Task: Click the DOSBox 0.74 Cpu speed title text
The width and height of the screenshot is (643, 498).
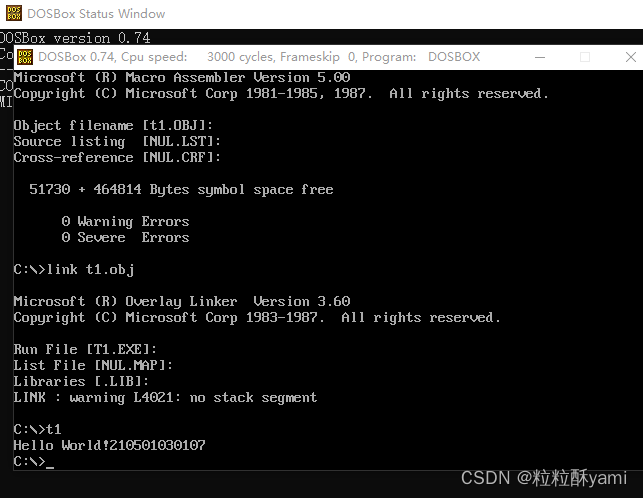Action: [x=259, y=57]
